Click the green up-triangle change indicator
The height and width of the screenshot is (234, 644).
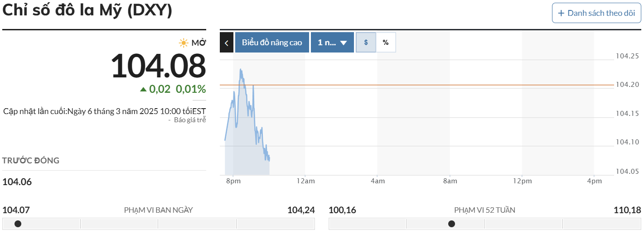pos(143,89)
